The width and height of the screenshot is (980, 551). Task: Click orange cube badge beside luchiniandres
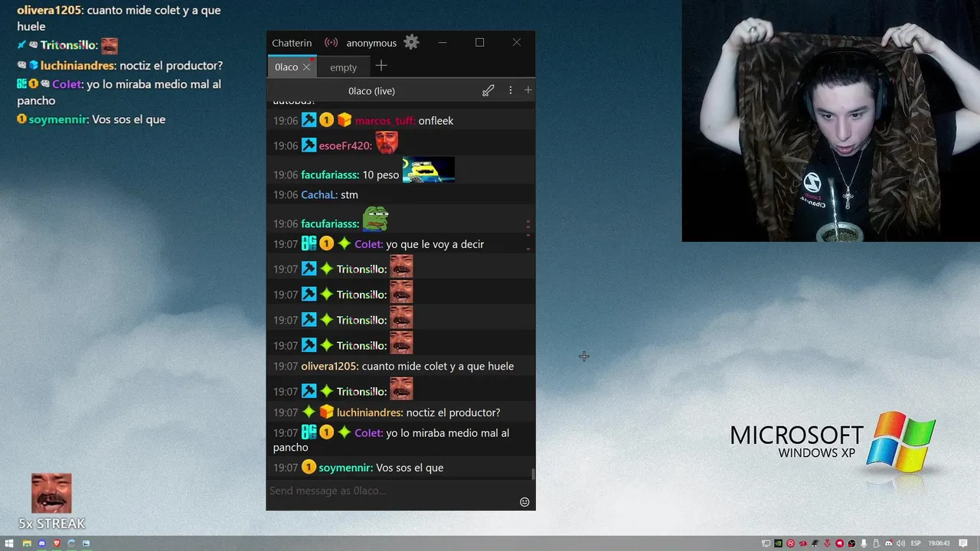point(326,412)
